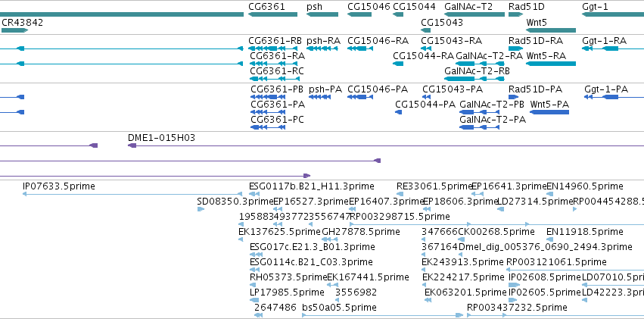Select the DME1-015H03 feature label
This screenshot has height=319, width=644.
pos(161,138)
